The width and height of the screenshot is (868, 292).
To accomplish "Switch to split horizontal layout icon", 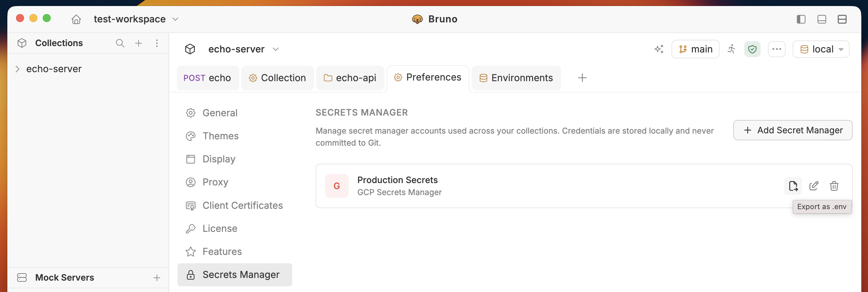I will (842, 19).
